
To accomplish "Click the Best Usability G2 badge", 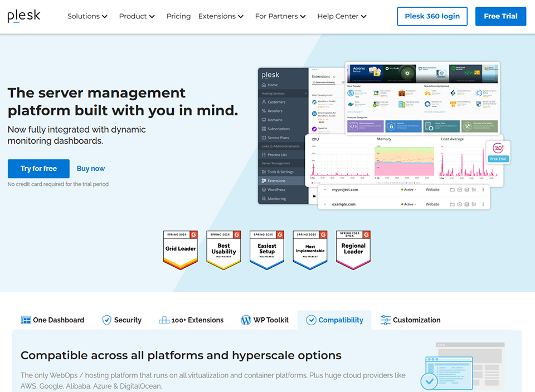I will pyautogui.click(x=224, y=250).
